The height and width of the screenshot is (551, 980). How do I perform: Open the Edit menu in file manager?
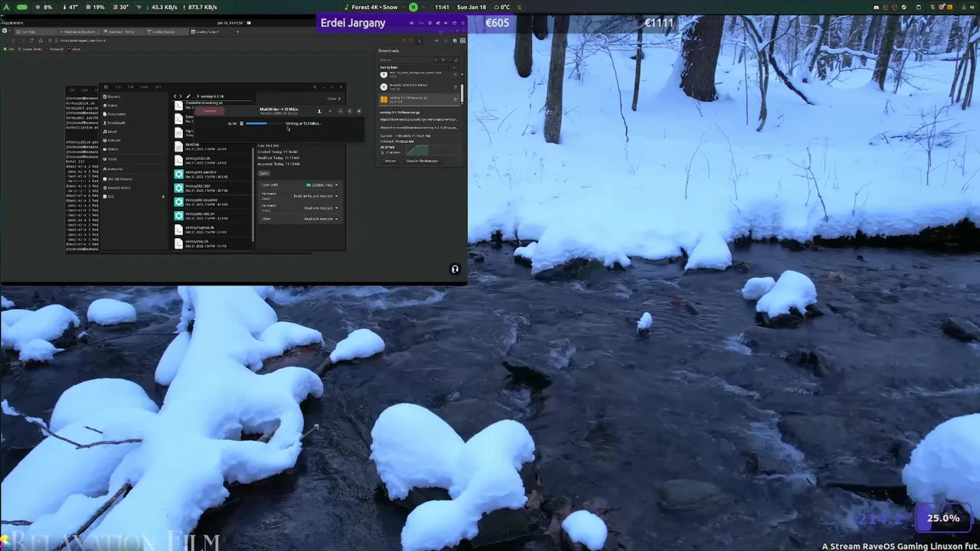[131, 86]
